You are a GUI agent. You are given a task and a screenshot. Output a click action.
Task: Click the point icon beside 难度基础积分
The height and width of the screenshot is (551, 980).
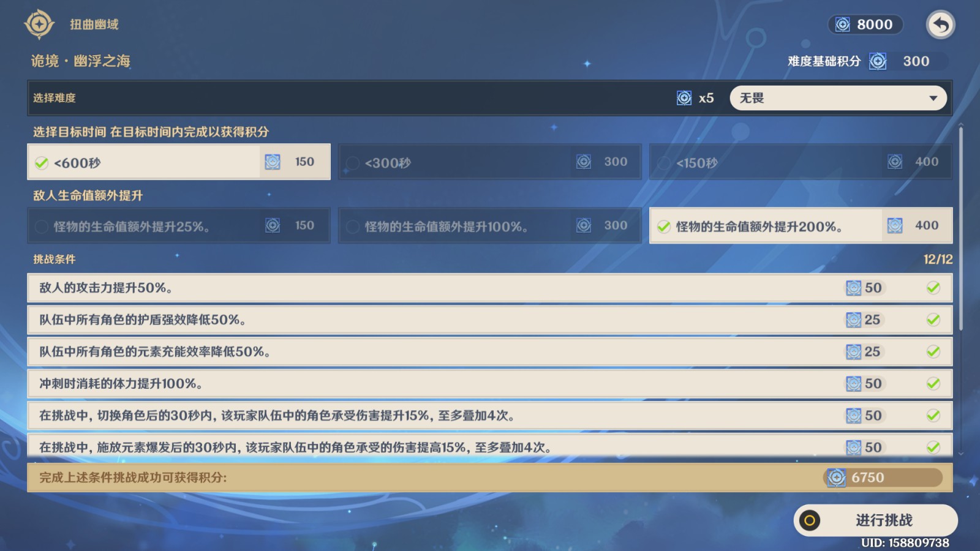[x=878, y=61]
